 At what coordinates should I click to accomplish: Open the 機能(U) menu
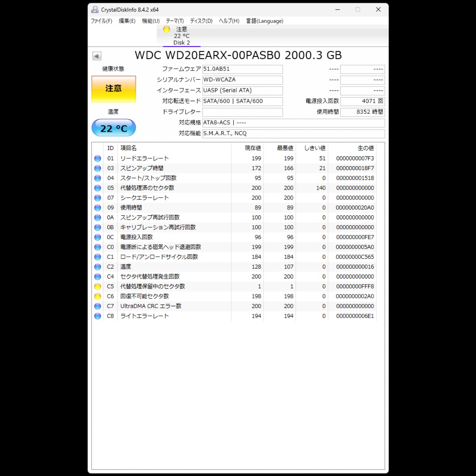[151, 21]
